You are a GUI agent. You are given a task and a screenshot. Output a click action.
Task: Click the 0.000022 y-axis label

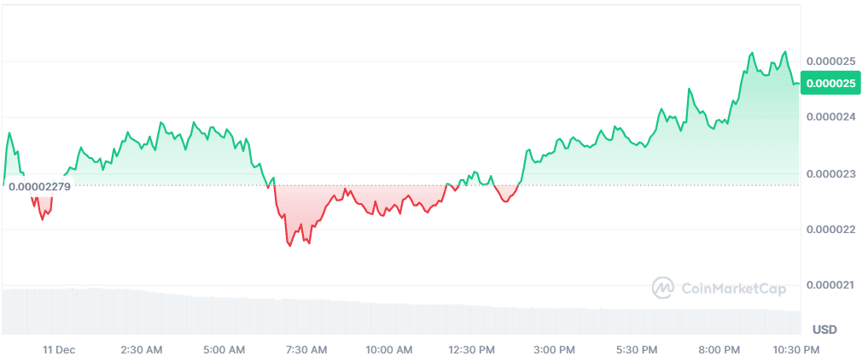830,229
